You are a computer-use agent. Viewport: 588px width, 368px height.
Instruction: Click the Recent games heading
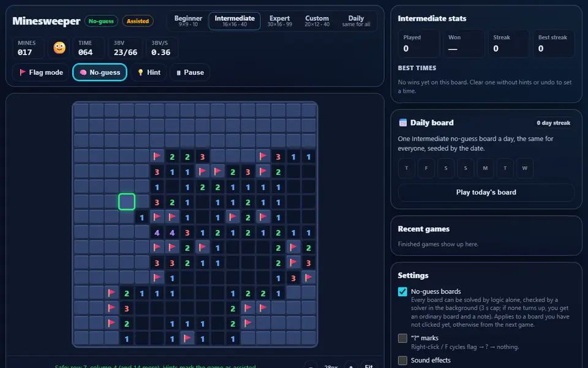coord(423,229)
